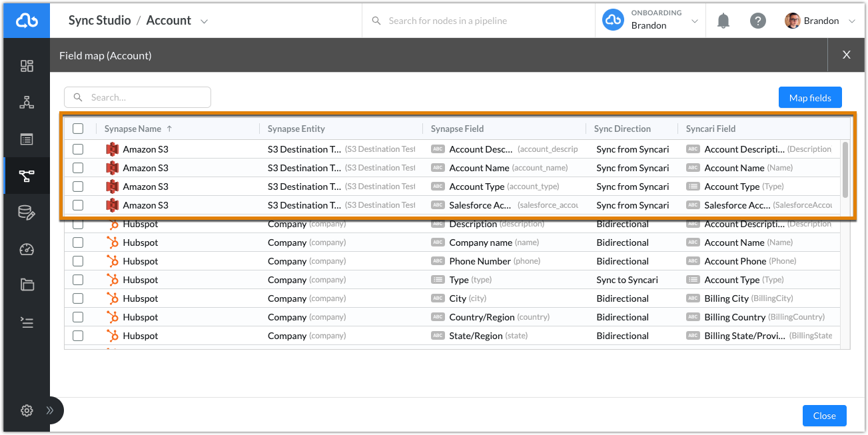
Task: Open the dashboard grid icon in sidebar
Action: point(27,66)
